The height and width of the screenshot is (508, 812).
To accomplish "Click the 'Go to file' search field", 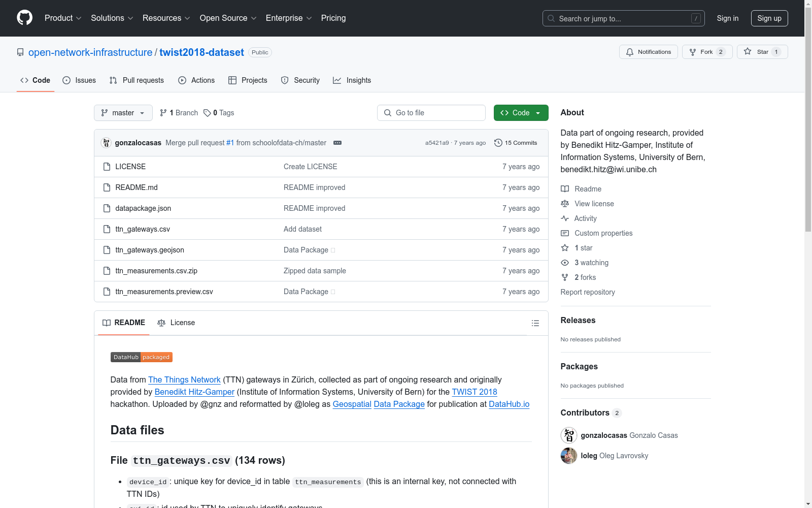I will click(431, 113).
